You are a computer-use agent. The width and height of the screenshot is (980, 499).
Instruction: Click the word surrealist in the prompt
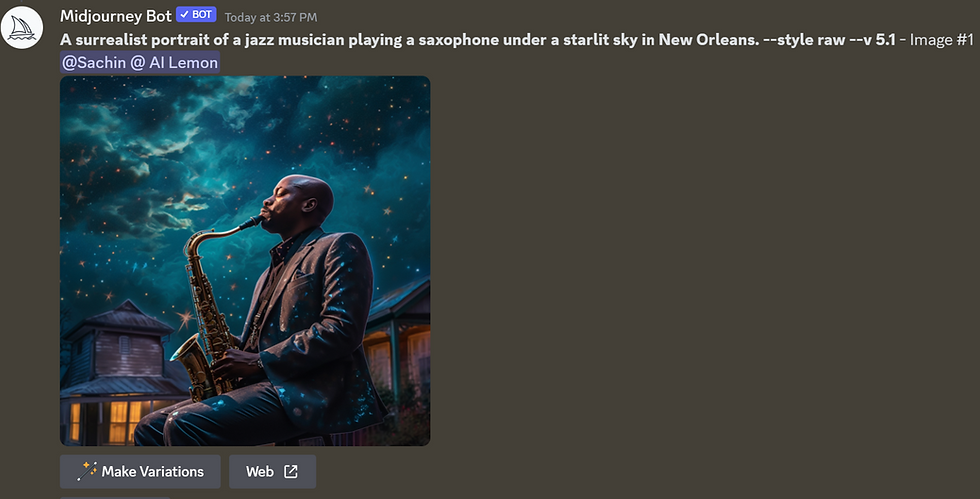click(x=109, y=39)
